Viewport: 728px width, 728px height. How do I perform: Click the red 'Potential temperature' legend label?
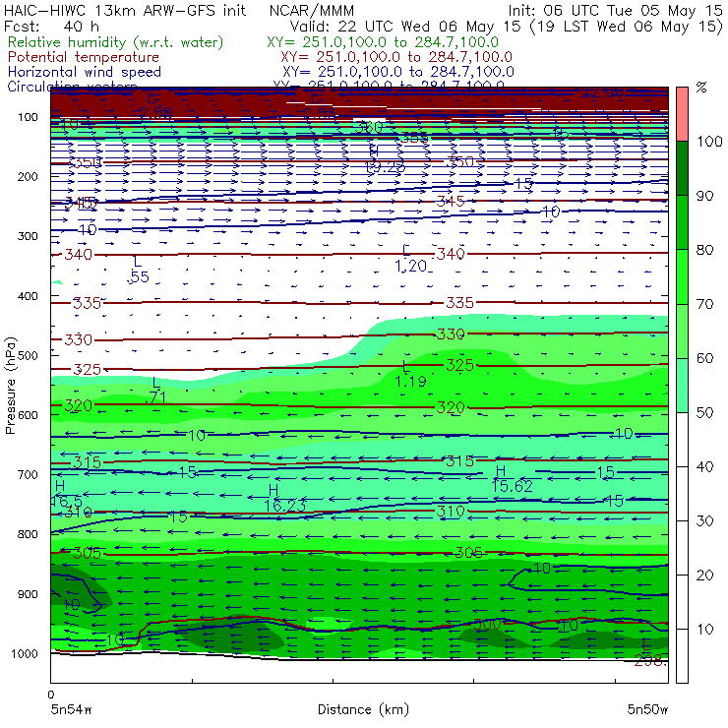tap(84, 57)
